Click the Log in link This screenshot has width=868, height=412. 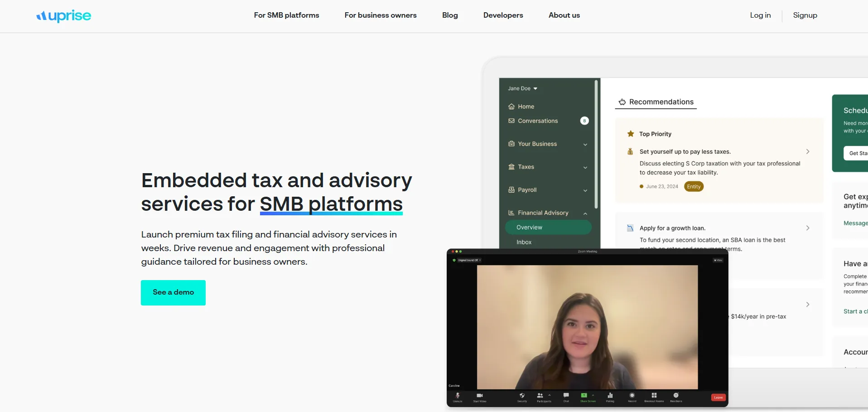pyautogui.click(x=760, y=15)
